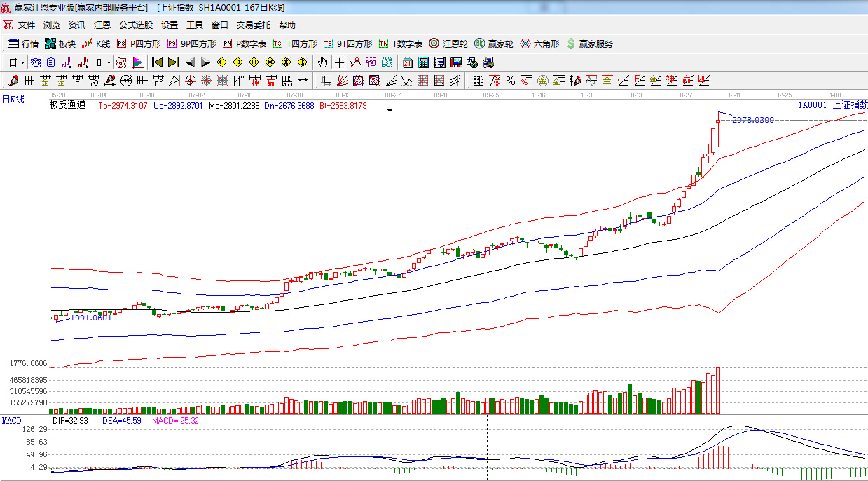The image size is (868, 481).
Task: Jump to first bar with skip-to-start arrow
Action: click(x=157, y=62)
